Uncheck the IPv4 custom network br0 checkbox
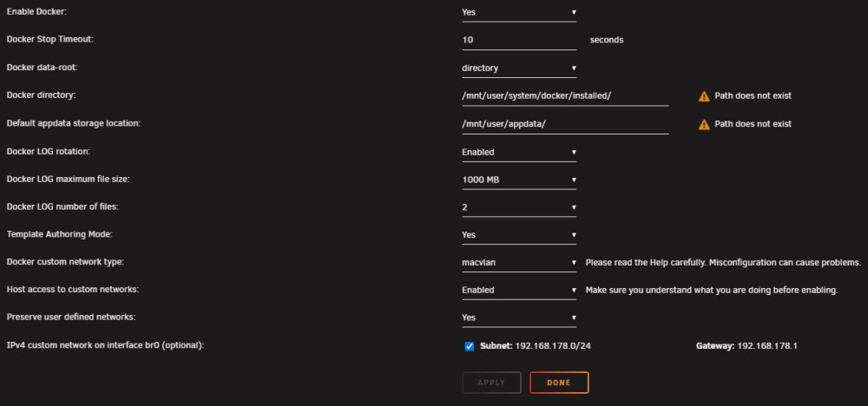This screenshot has width=868, height=406. coord(470,346)
